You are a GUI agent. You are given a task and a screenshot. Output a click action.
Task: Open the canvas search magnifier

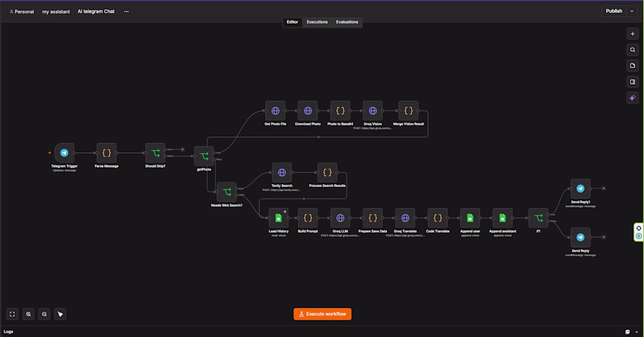click(x=632, y=50)
